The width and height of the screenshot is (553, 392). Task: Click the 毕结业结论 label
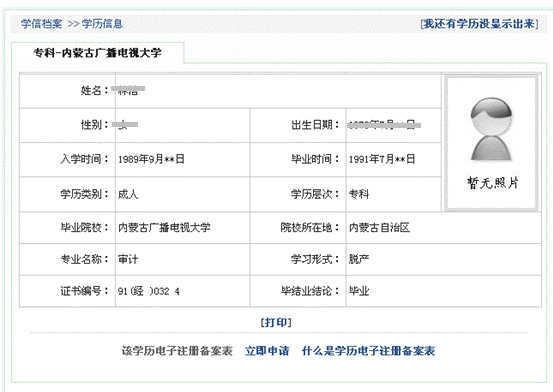pos(310,291)
